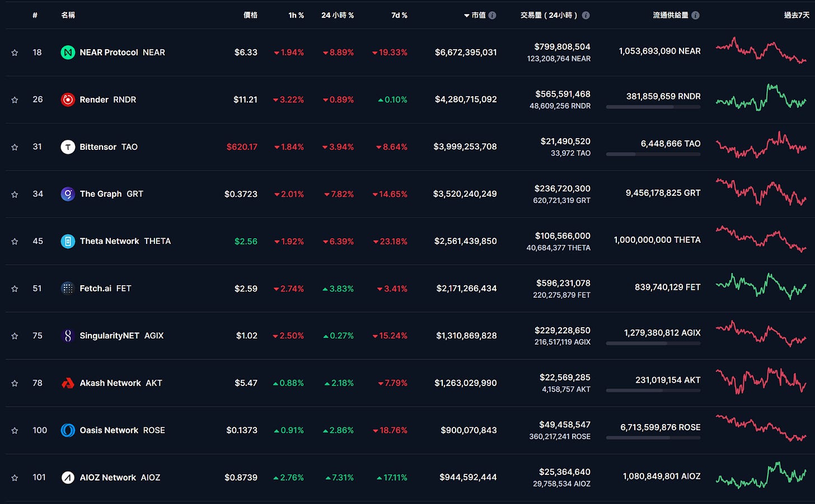Open the Render RNDR coin page
This screenshot has height=504, width=815.
[x=107, y=100]
